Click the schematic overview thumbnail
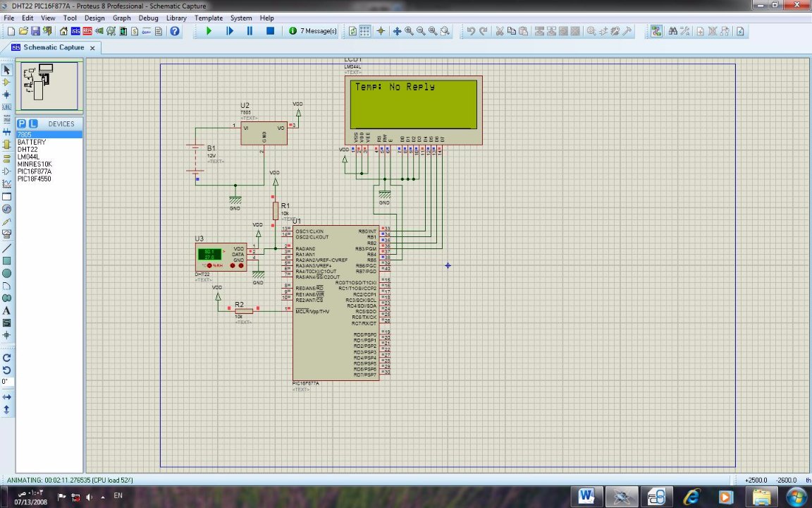 (x=49, y=86)
